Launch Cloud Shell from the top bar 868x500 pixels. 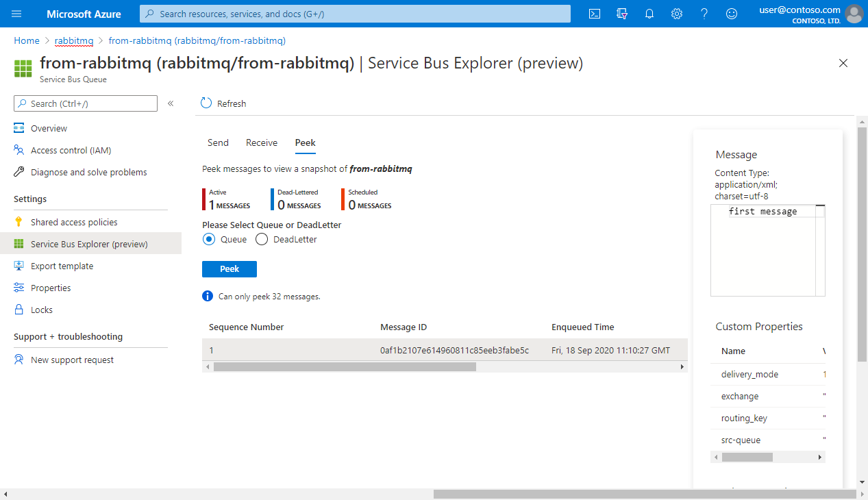[x=595, y=14]
